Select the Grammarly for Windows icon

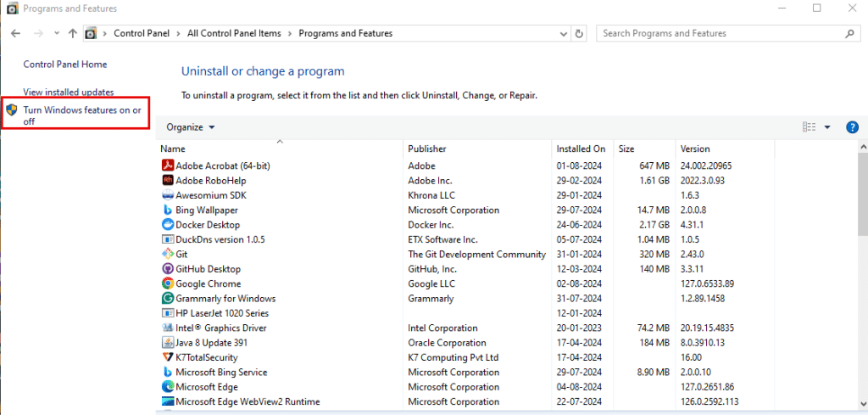coord(168,299)
